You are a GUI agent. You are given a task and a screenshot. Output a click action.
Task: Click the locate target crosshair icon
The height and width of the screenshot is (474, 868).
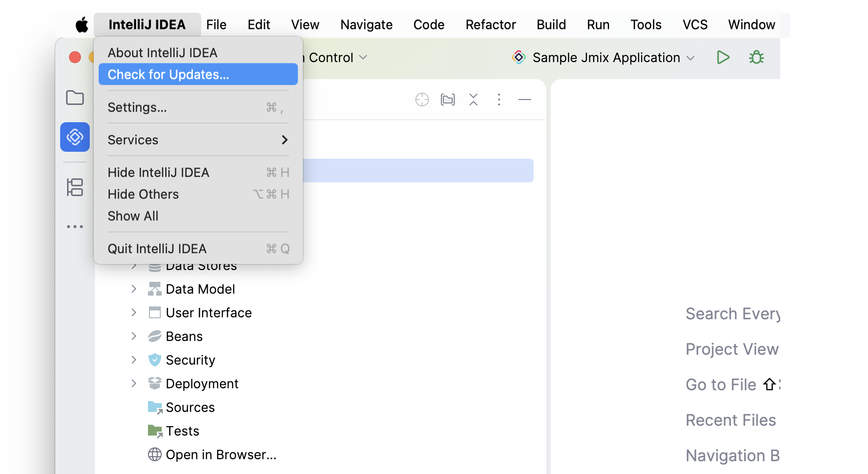(x=422, y=100)
